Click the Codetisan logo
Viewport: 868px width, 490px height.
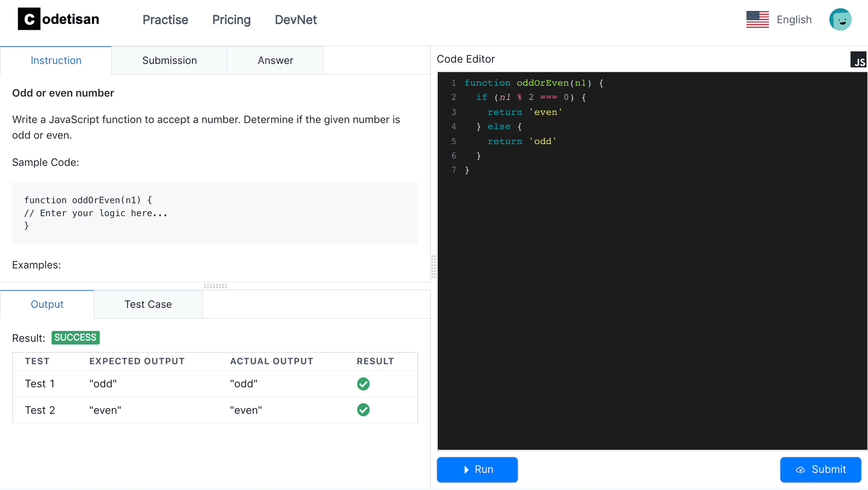[x=58, y=19]
